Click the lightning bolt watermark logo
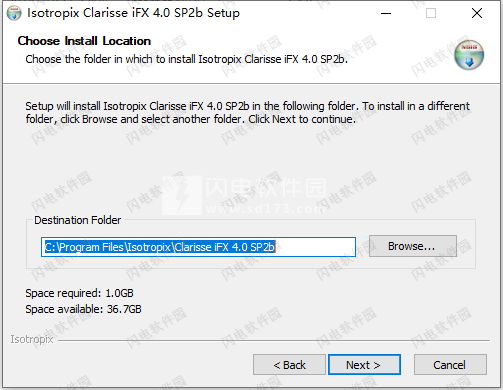 (182, 195)
